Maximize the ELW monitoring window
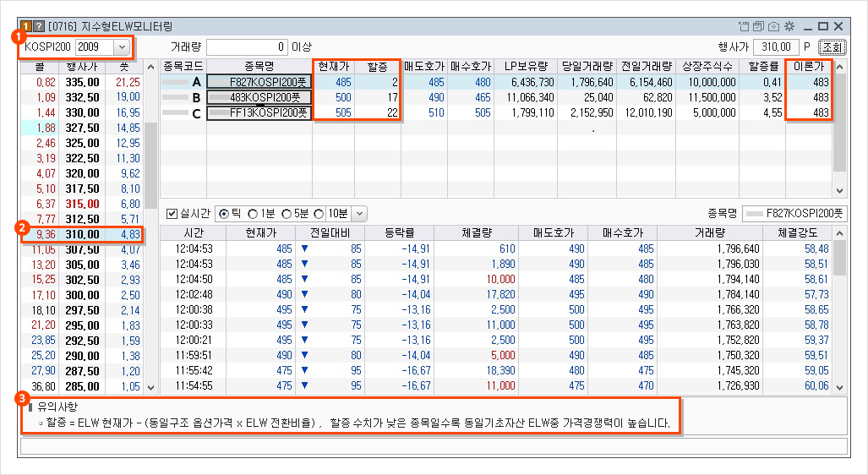Viewport: 868px width, 475px height. (x=823, y=26)
